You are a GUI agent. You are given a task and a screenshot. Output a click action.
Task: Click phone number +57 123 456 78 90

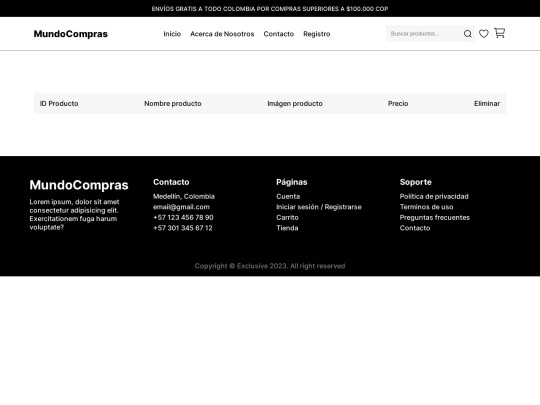183,217
